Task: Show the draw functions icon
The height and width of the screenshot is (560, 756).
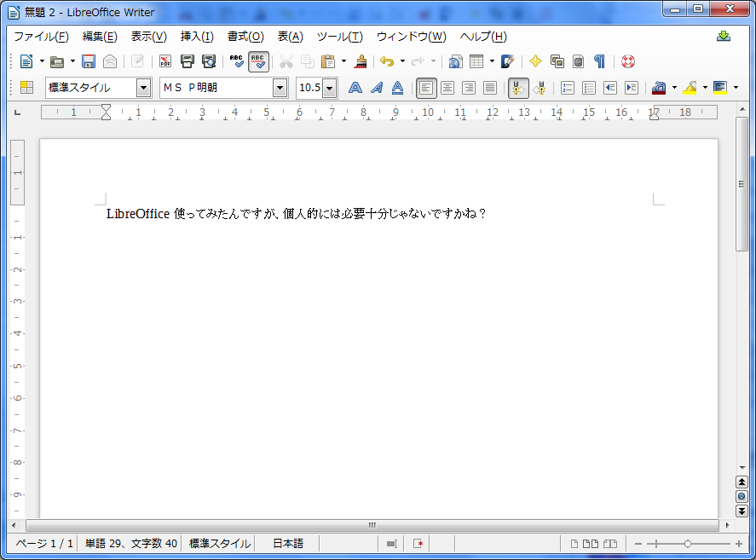Action: (x=507, y=61)
